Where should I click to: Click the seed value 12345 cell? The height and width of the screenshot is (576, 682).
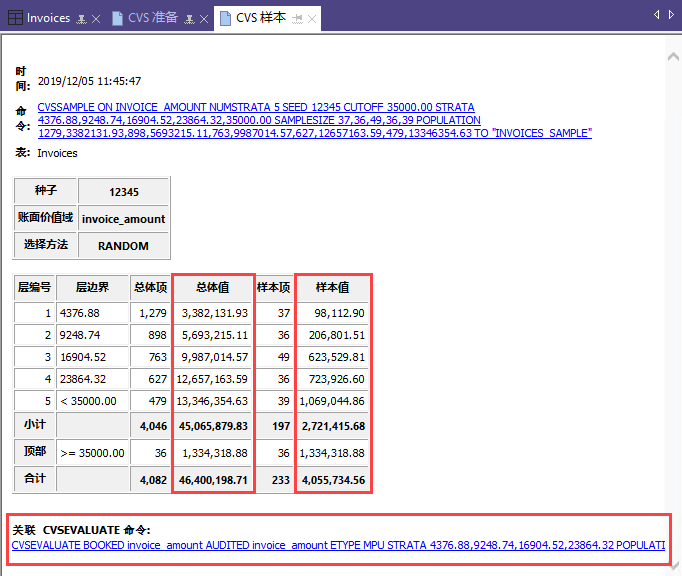tap(124, 192)
